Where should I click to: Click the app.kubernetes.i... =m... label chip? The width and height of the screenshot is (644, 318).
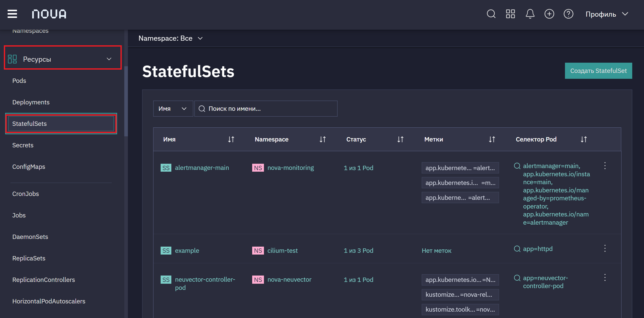[x=460, y=183]
